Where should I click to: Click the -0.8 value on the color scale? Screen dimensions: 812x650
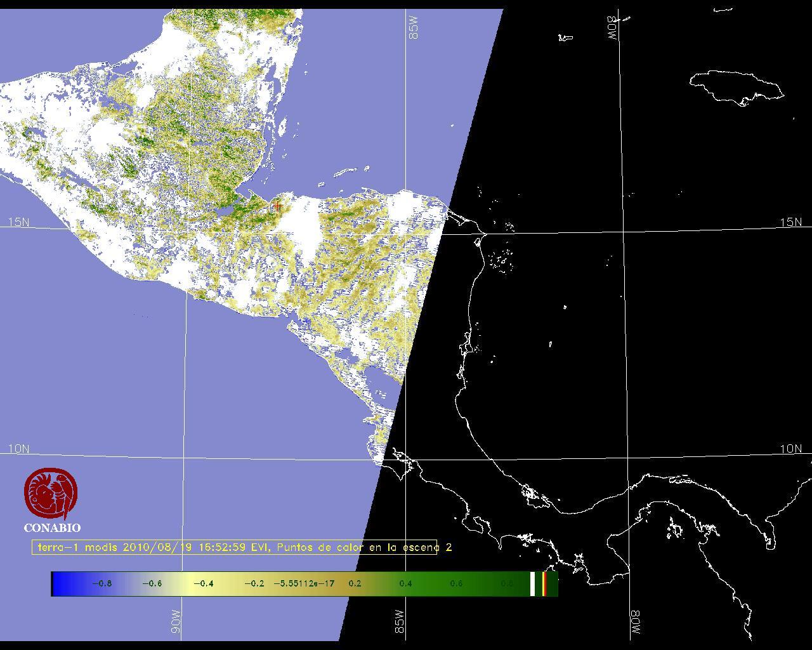(101, 584)
